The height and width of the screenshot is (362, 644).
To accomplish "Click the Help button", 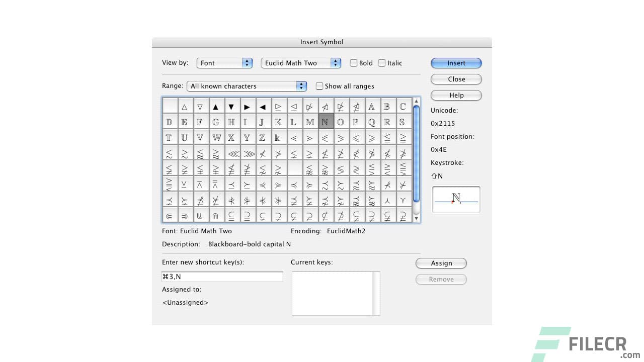I will pyautogui.click(x=456, y=95).
